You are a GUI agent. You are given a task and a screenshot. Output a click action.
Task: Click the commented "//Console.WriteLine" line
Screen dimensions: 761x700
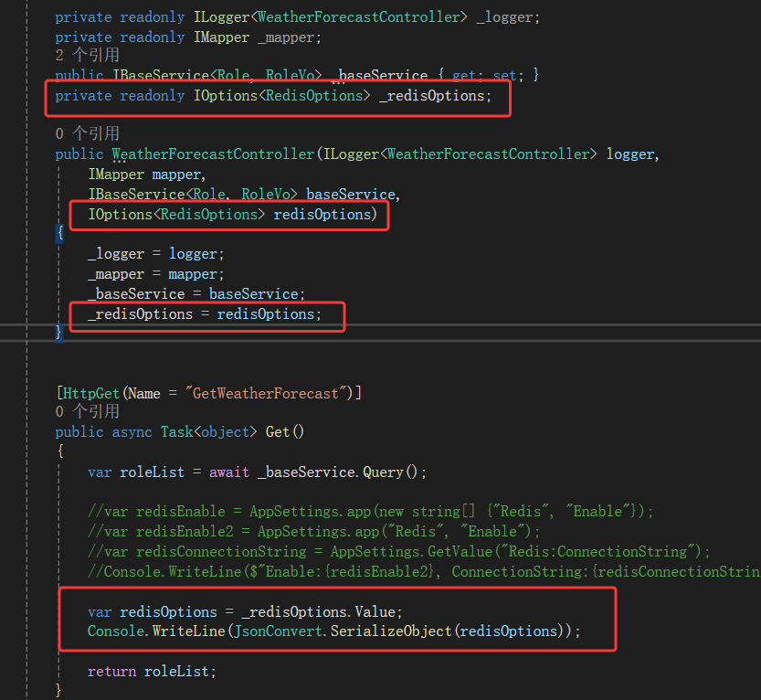click(424, 572)
